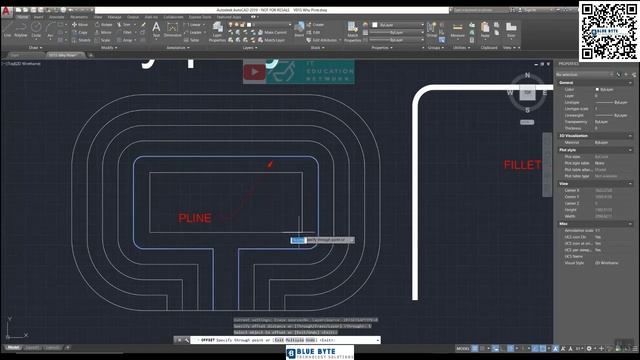This screenshot has height=360, width=640.
Task: Click Match Properties tool
Action: tap(352, 32)
